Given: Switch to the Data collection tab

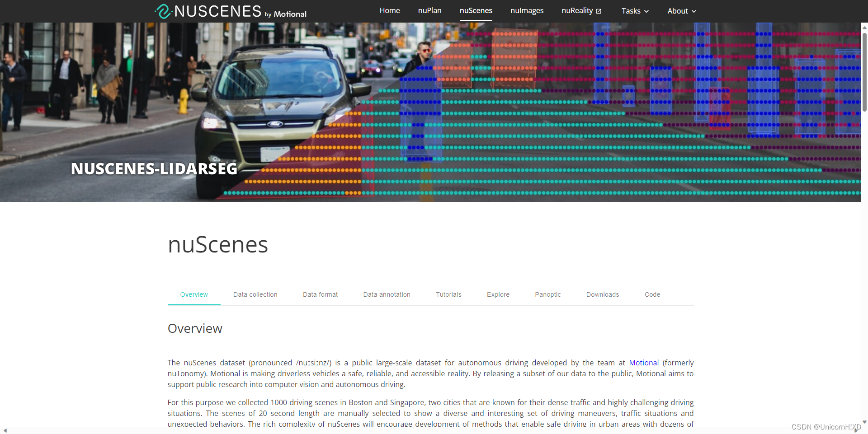Looking at the screenshot, I should (255, 294).
